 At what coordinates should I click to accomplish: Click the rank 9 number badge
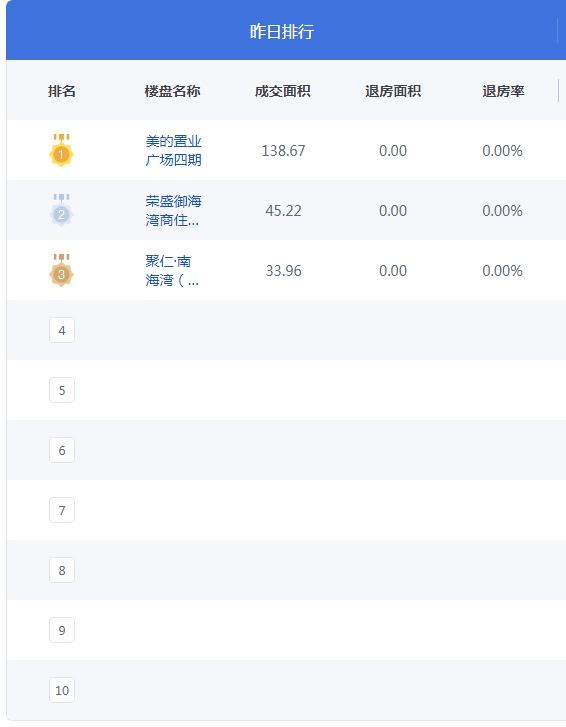(x=62, y=630)
